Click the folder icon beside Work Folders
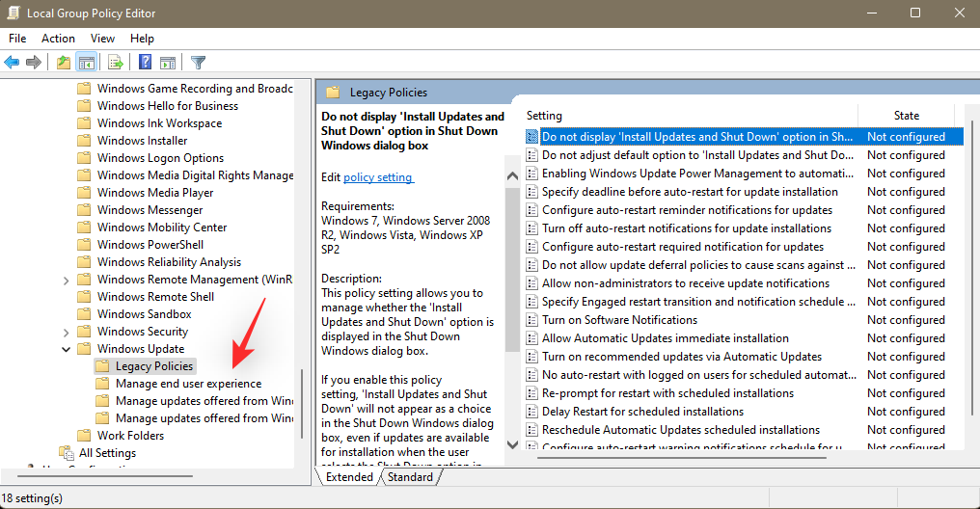This screenshot has width=980, height=509. click(84, 436)
